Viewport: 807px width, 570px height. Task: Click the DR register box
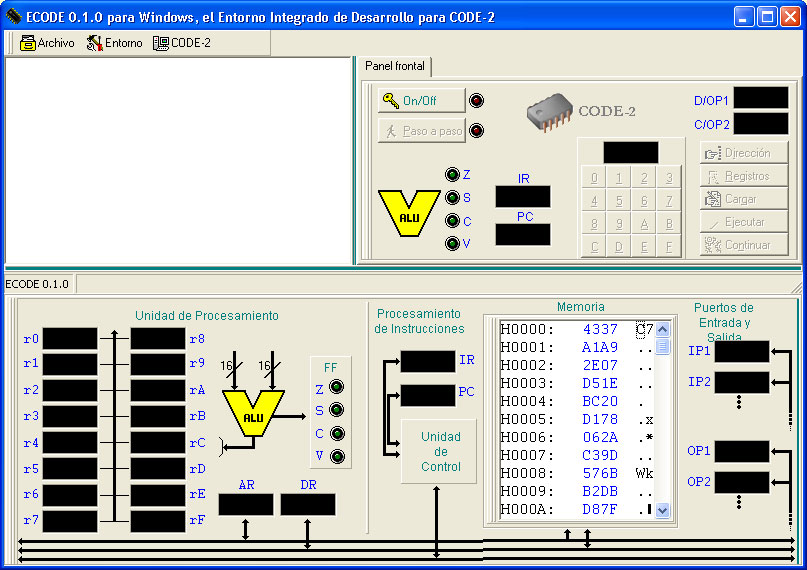click(x=308, y=505)
